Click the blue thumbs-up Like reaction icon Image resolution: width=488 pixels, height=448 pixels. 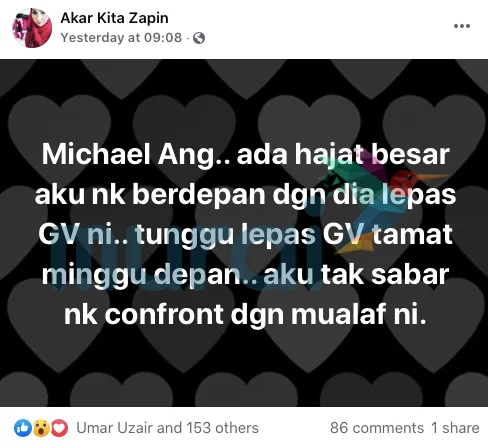pos(23,428)
